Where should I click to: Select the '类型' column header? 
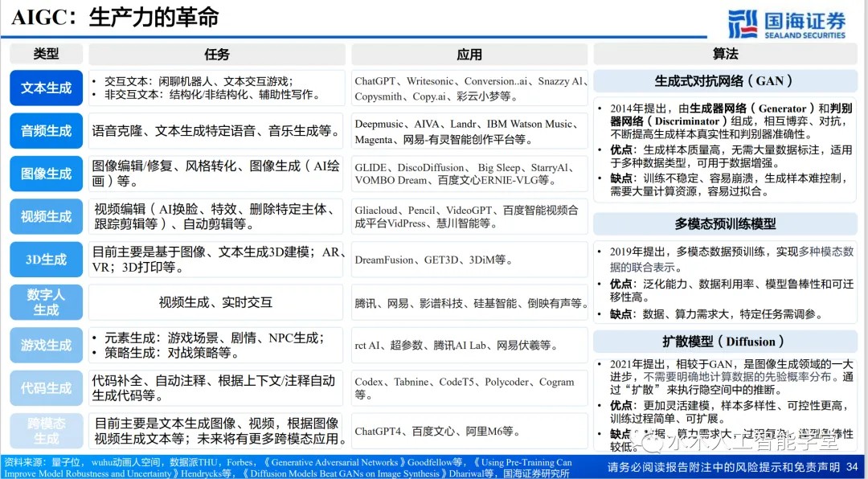pos(46,55)
